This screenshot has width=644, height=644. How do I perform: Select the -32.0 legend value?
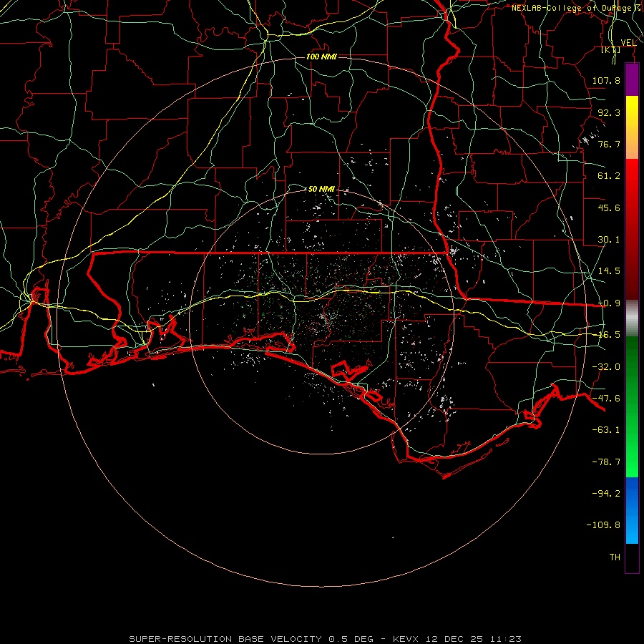click(x=606, y=367)
